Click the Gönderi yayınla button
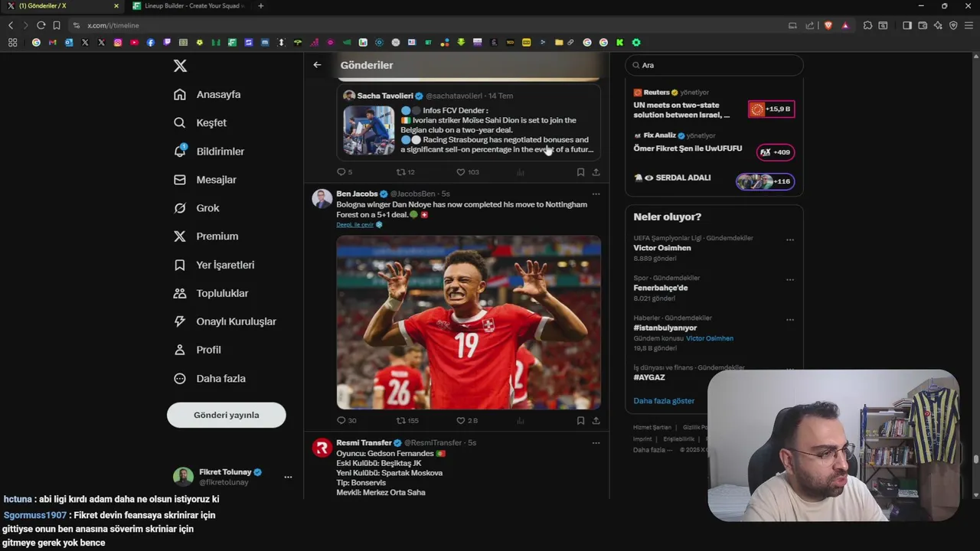Viewport: 980px width, 551px height. tap(226, 415)
